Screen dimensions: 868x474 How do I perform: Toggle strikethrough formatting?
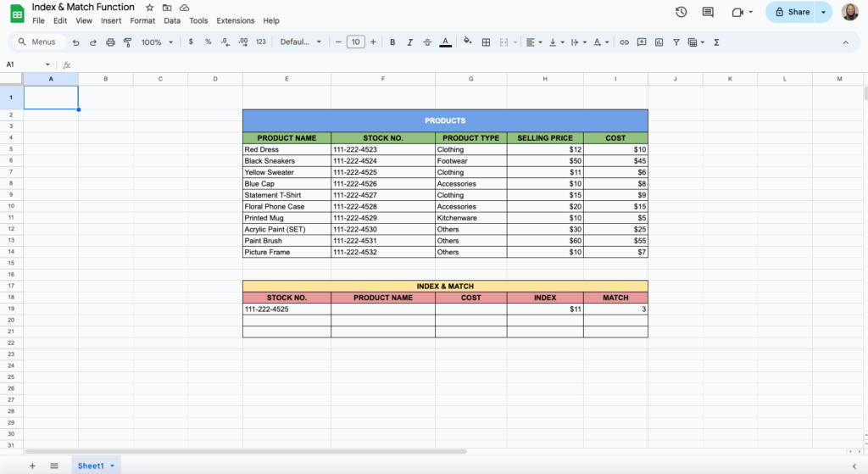427,42
